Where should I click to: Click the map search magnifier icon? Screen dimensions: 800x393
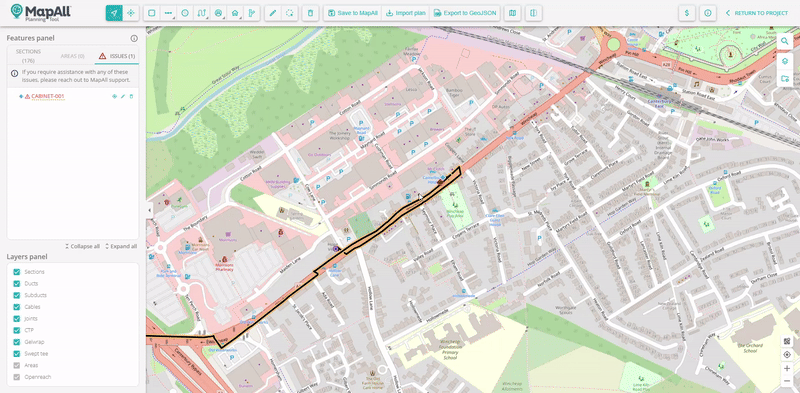click(x=785, y=42)
